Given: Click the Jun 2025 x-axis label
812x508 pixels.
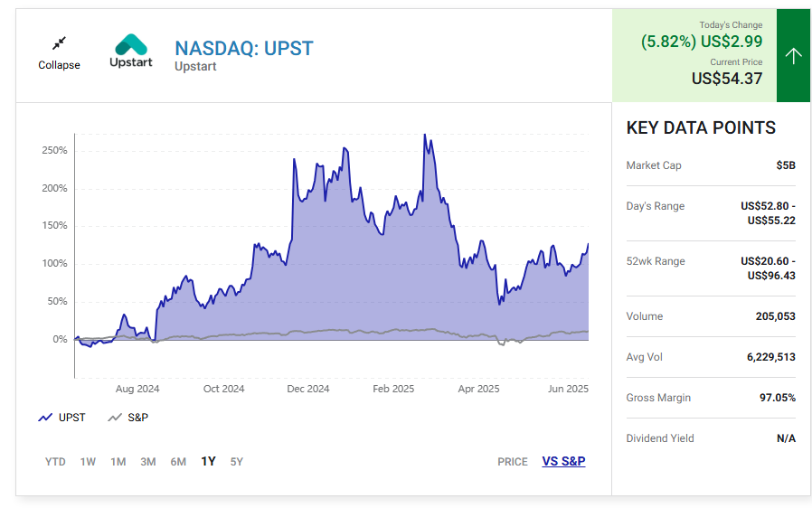Looking at the screenshot, I should [568, 389].
